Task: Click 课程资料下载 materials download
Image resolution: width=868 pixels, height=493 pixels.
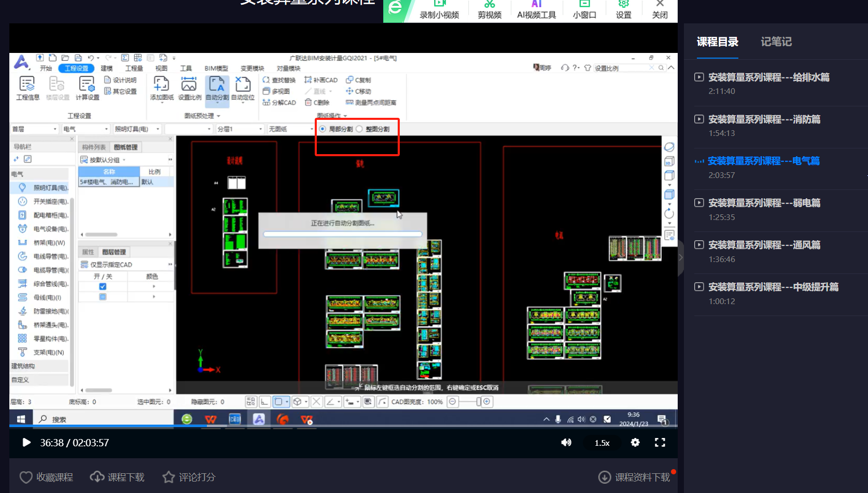Action: pos(634,477)
